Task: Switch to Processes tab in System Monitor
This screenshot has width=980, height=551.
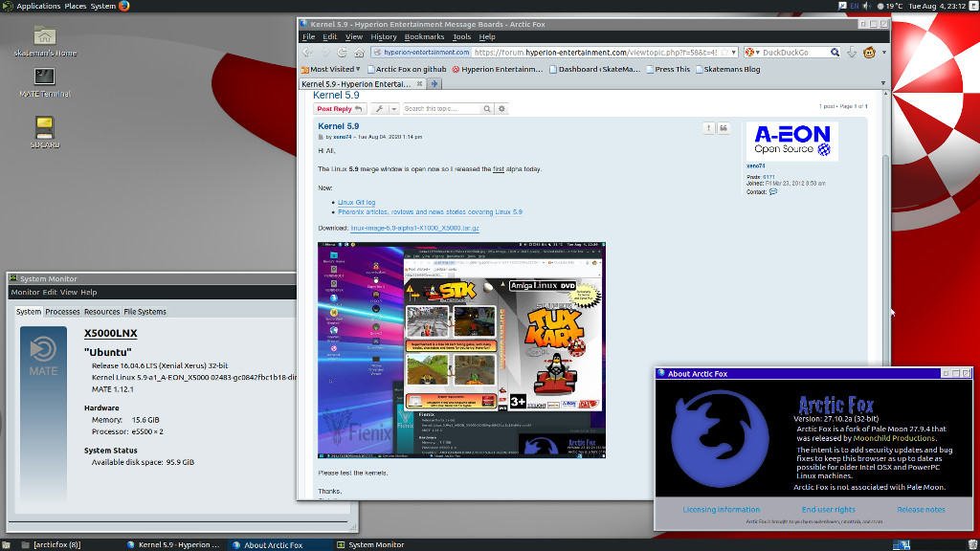Action: point(62,312)
